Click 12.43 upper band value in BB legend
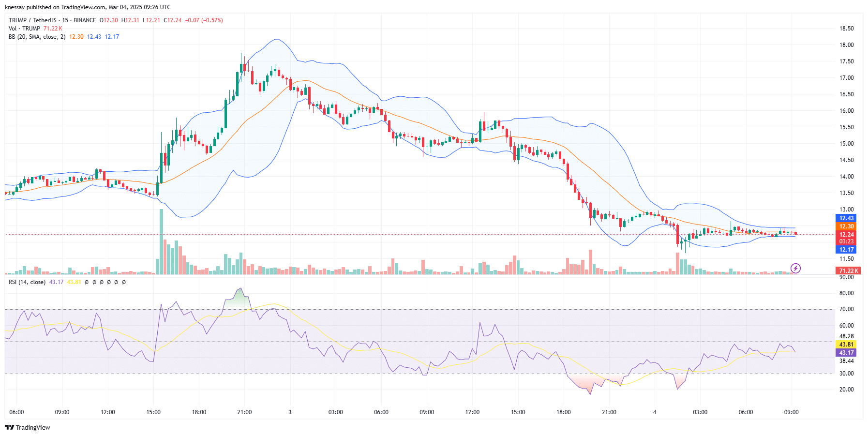868x436 pixels. click(94, 37)
